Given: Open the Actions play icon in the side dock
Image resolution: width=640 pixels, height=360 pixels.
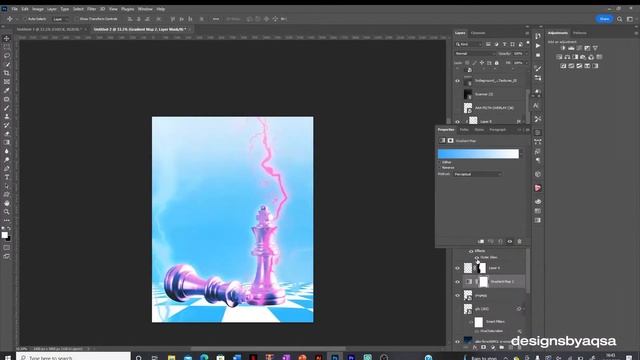Looking at the screenshot, I should click(x=538, y=46).
